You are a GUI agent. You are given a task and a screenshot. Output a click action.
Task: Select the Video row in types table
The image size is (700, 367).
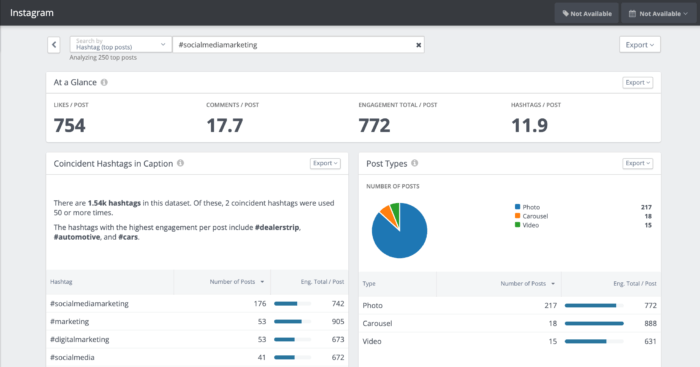pyautogui.click(x=510, y=341)
